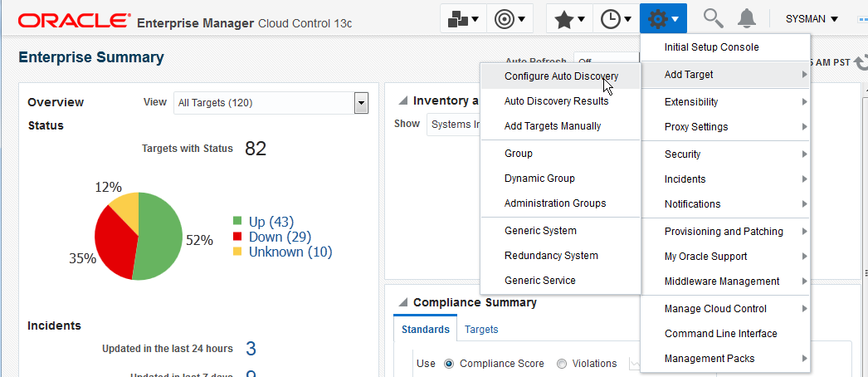This screenshot has height=377, width=868.
Task: Click the Enterprise Summary heading
Action: (x=91, y=57)
